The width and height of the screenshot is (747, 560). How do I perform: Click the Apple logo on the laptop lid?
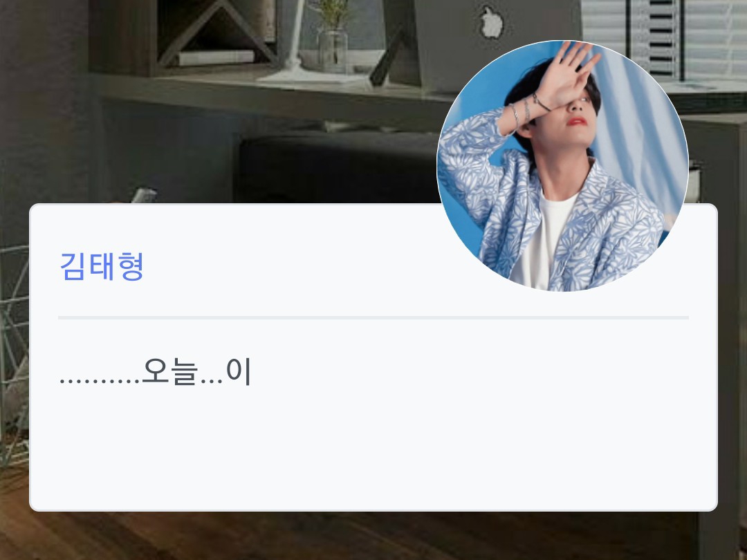(x=491, y=21)
